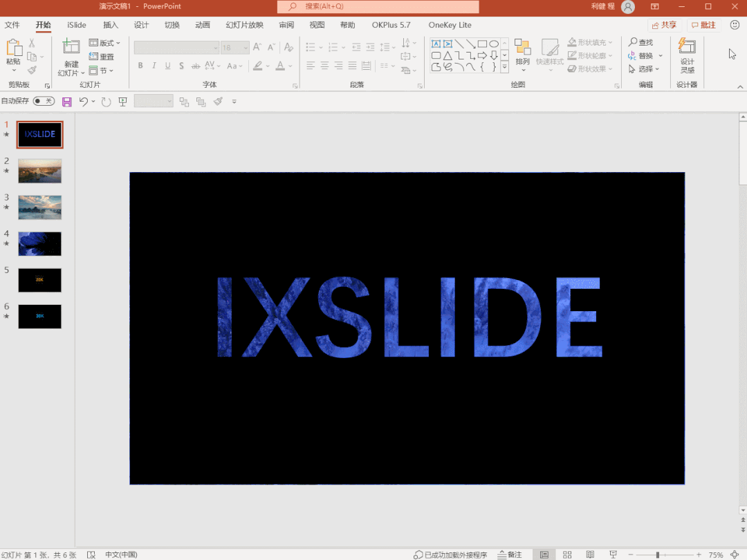This screenshot has height=560, width=747.
Task: Click New Slide icon
Action: [x=71, y=47]
